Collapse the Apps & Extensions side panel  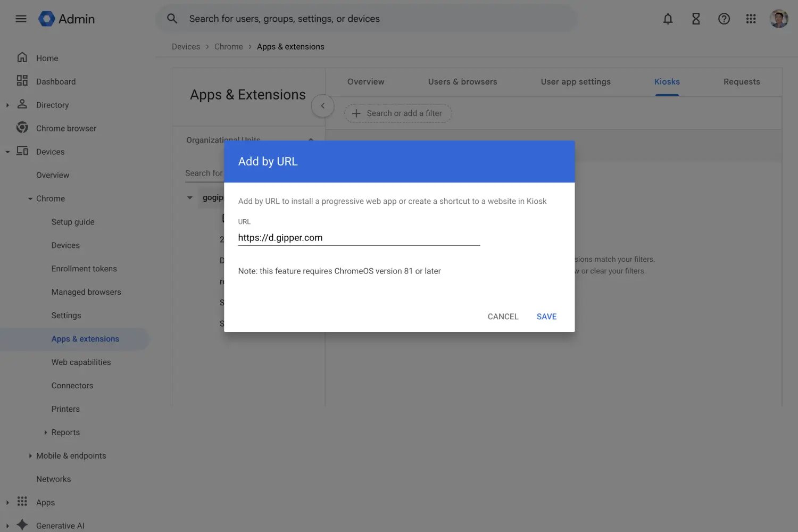[x=322, y=106]
